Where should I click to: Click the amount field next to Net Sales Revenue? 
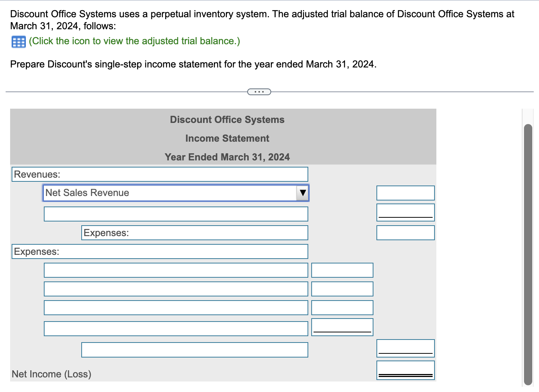[x=405, y=193]
